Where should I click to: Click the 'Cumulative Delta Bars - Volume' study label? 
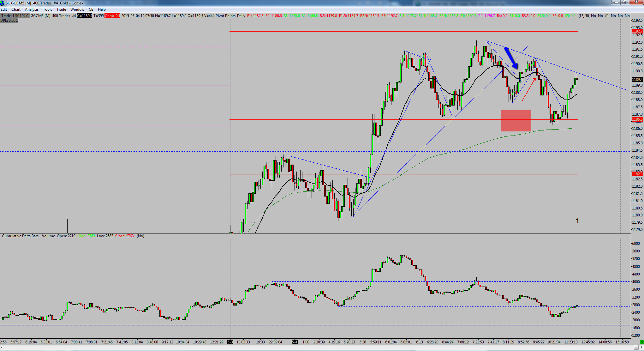(x=28, y=236)
